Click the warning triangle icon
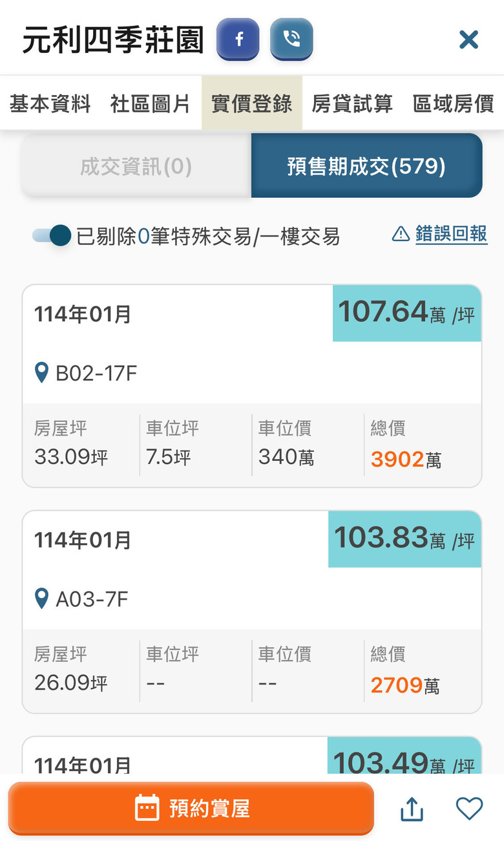 point(401,234)
